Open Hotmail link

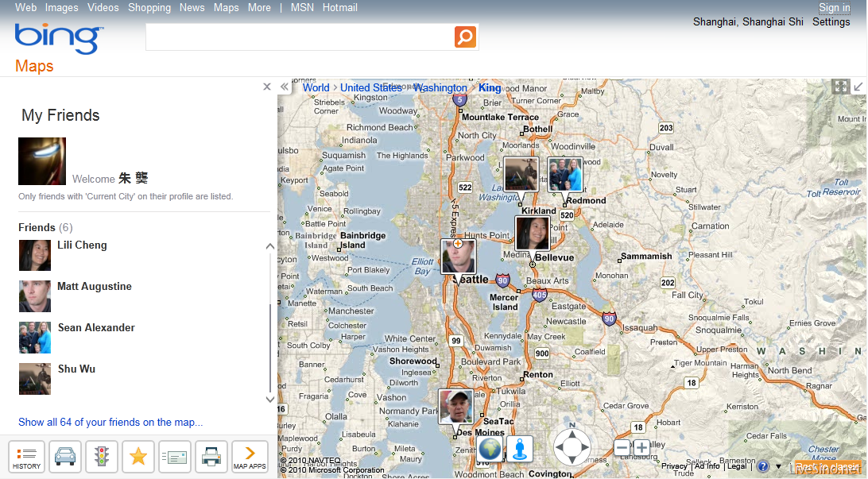[340, 8]
